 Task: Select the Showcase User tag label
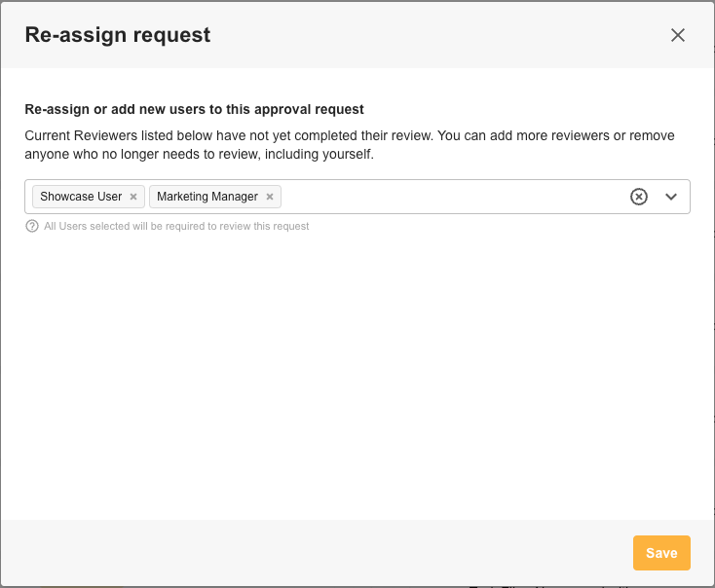[x=81, y=197]
